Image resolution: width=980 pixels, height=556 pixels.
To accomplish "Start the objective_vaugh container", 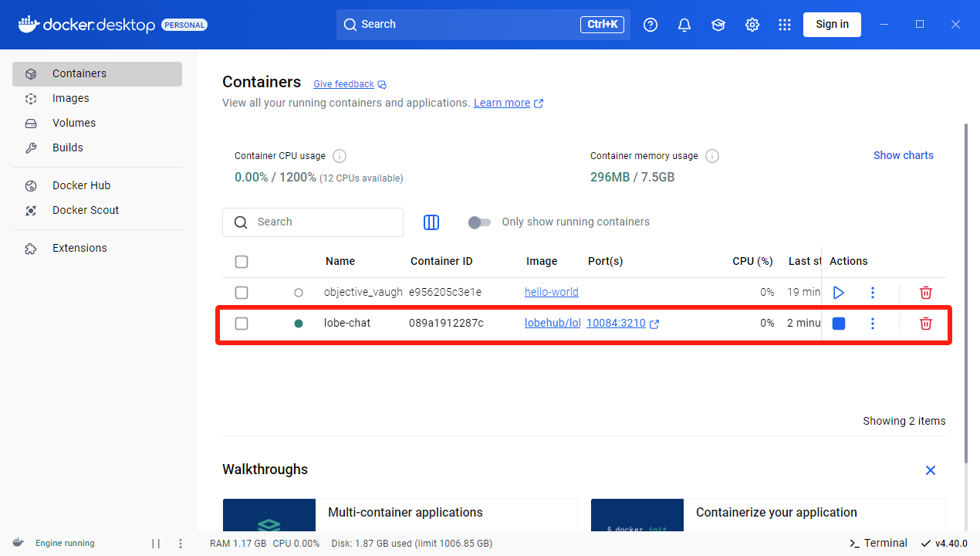I will (839, 293).
